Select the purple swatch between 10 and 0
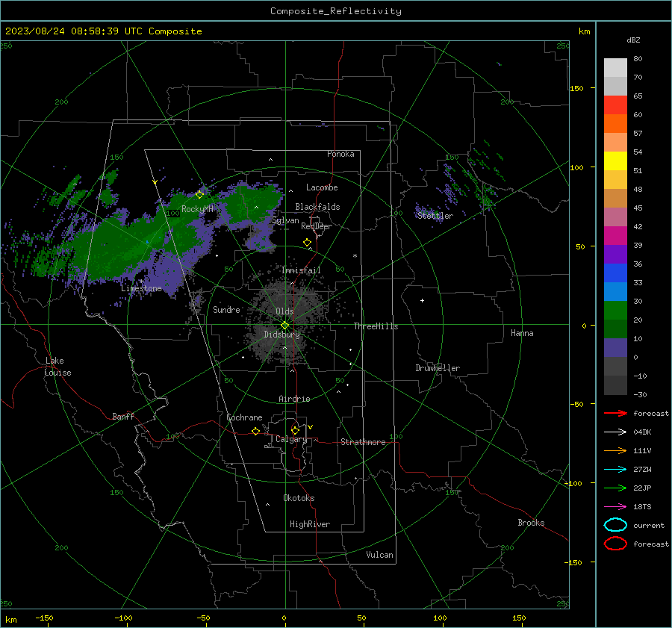The width and height of the screenshot is (672, 628). 615,347
